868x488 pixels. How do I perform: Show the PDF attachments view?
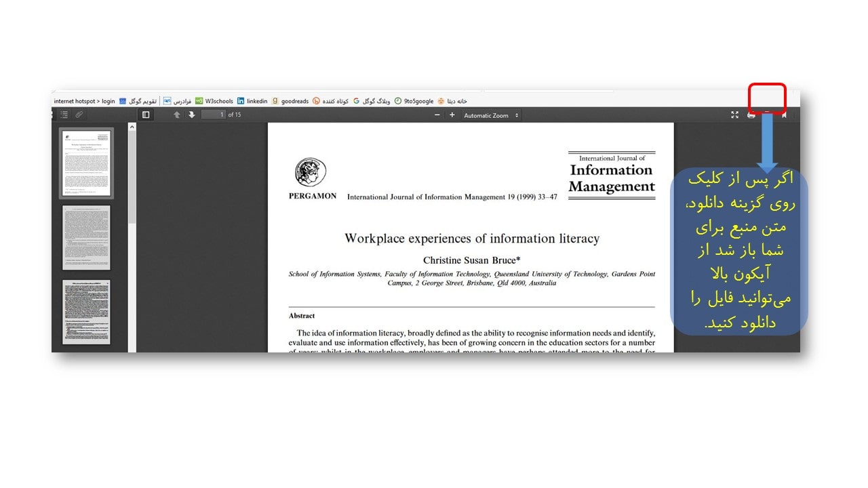pyautogui.click(x=79, y=115)
